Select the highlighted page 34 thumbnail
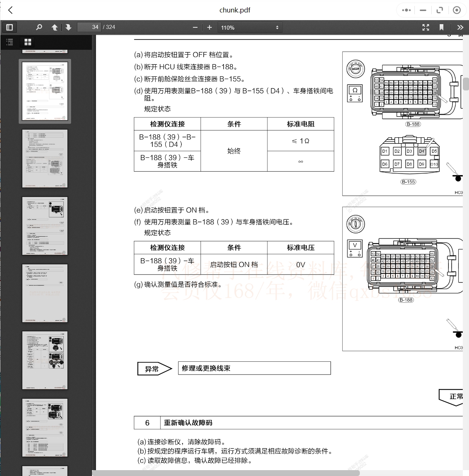469x476 pixels. coord(45,91)
